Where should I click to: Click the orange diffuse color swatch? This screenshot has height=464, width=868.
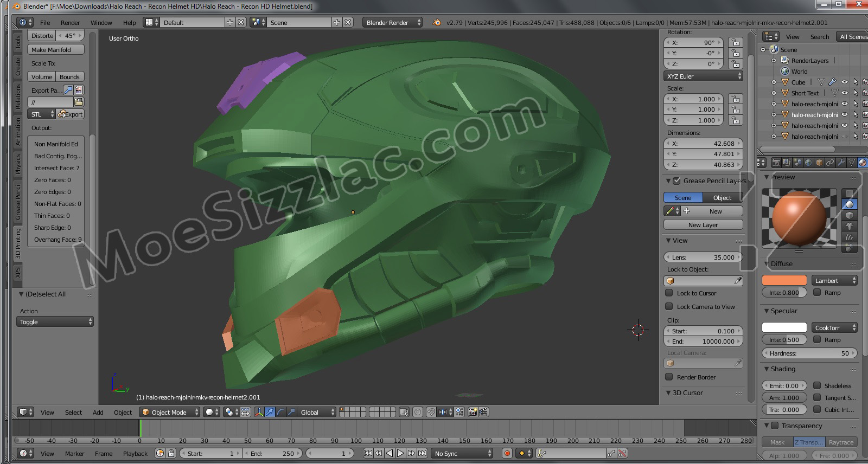point(784,281)
